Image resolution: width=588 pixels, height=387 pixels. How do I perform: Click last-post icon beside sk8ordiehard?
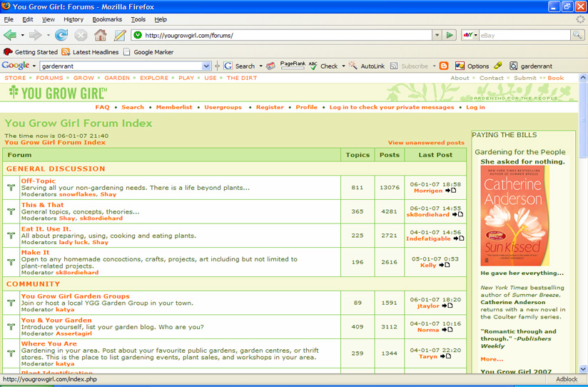coord(457,214)
